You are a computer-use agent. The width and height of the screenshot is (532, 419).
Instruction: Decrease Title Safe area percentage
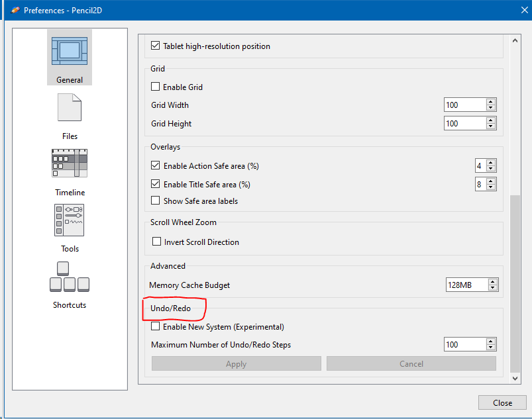[491, 187]
